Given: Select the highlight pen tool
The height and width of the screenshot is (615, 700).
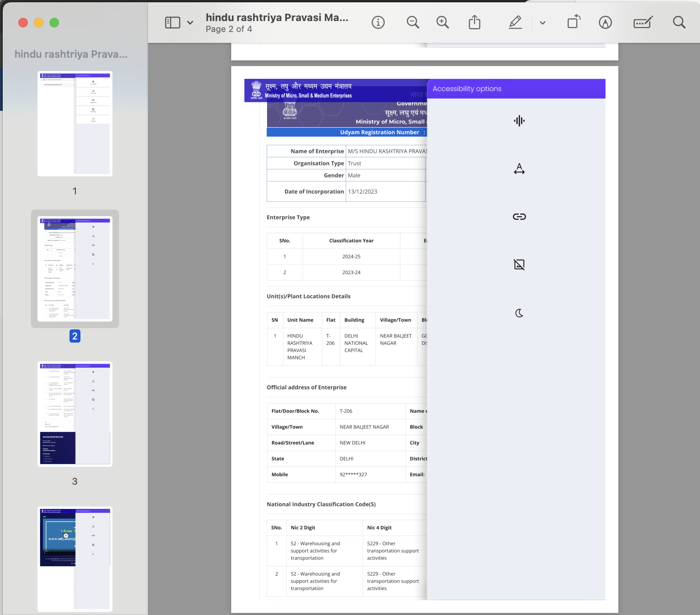Looking at the screenshot, I should (x=515, y=23).
